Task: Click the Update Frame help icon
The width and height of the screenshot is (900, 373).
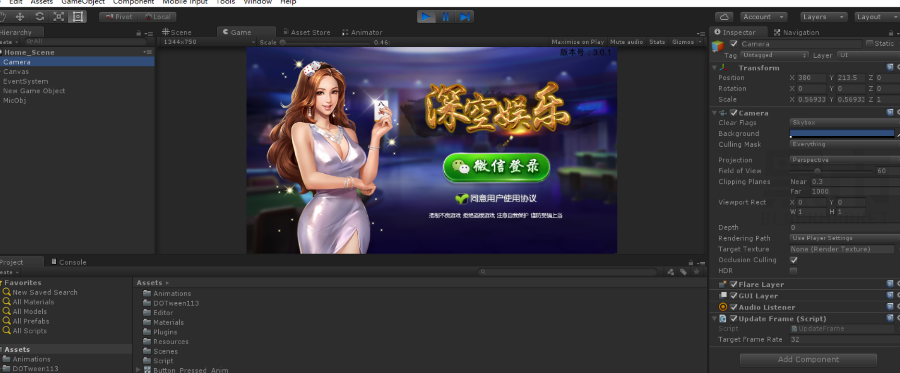Action: 890,318
